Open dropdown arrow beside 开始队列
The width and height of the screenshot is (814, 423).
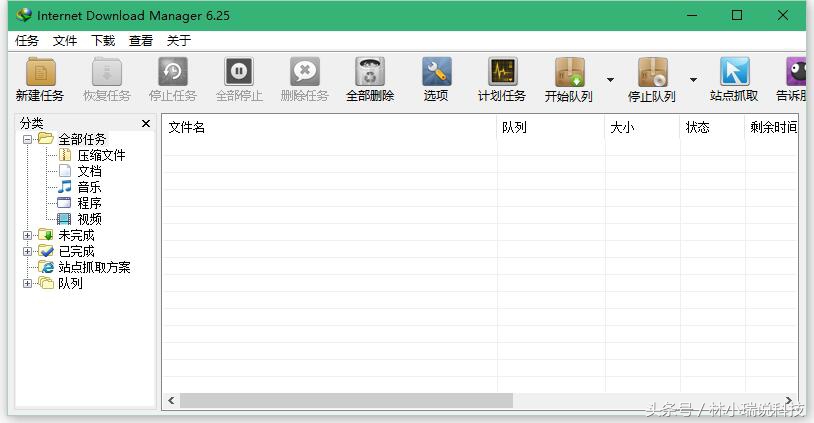610,80
